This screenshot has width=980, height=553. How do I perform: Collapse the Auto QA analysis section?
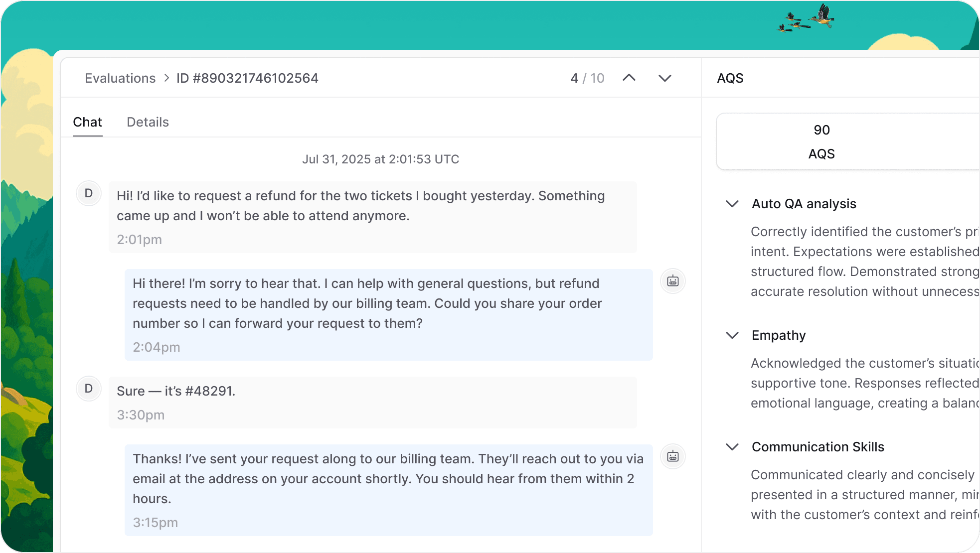pyautogui.click(x=732, y=204)
